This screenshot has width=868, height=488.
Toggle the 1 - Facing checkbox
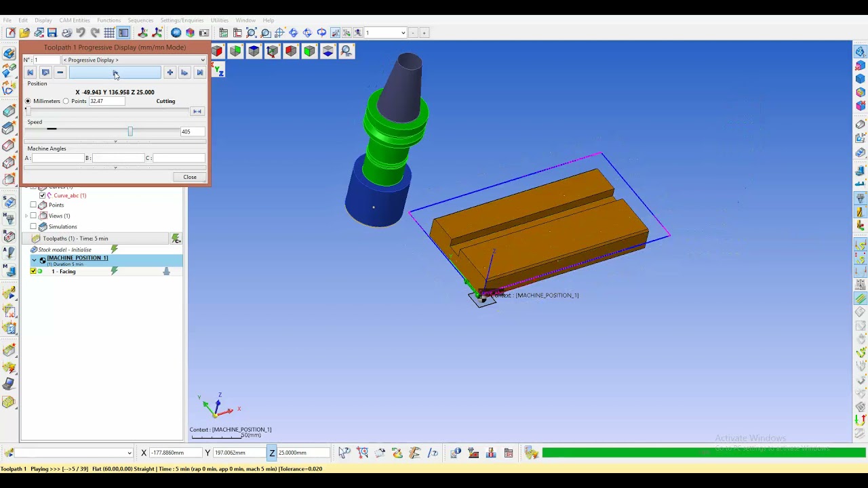[33, 271]
